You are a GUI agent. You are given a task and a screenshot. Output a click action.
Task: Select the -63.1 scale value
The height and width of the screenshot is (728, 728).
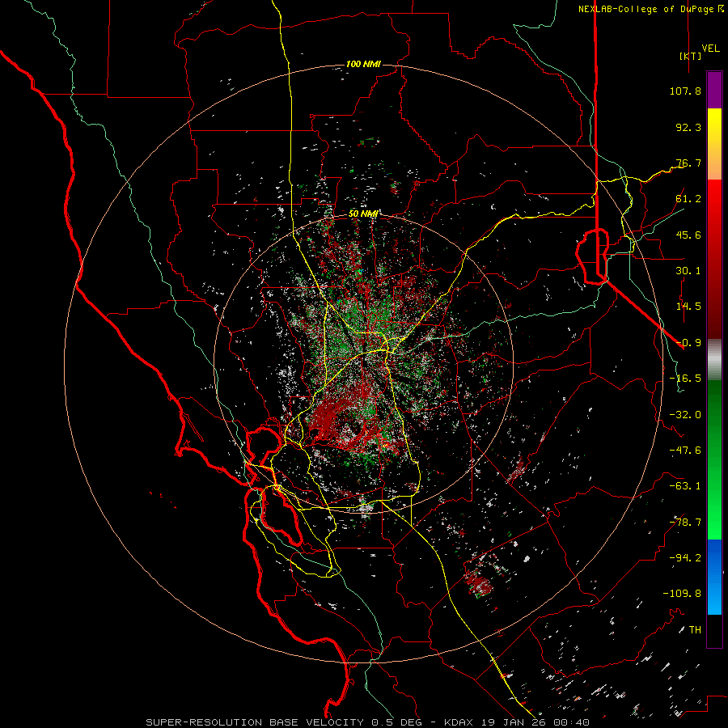[x=685, y=486]
